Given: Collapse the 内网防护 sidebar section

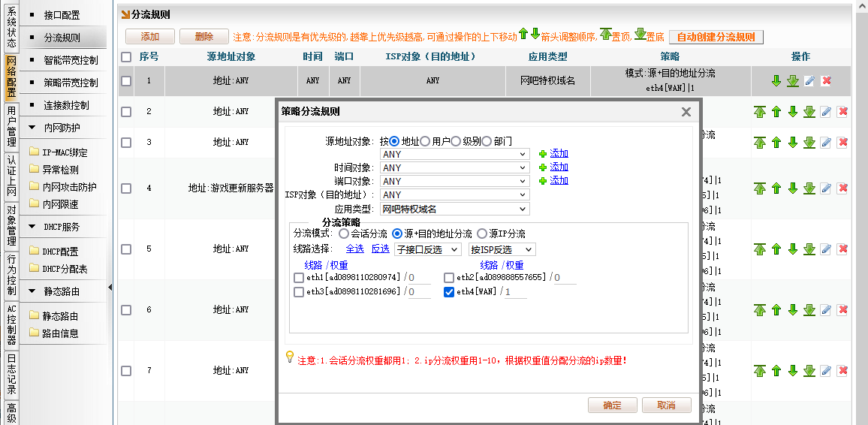Looking at the screenshot, I should coord(32,128).
